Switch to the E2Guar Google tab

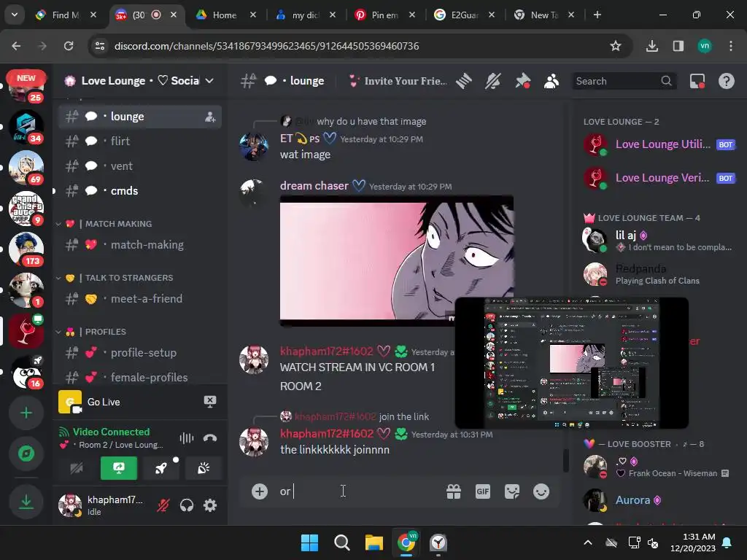pyautogui.click(x=464, y=15)
